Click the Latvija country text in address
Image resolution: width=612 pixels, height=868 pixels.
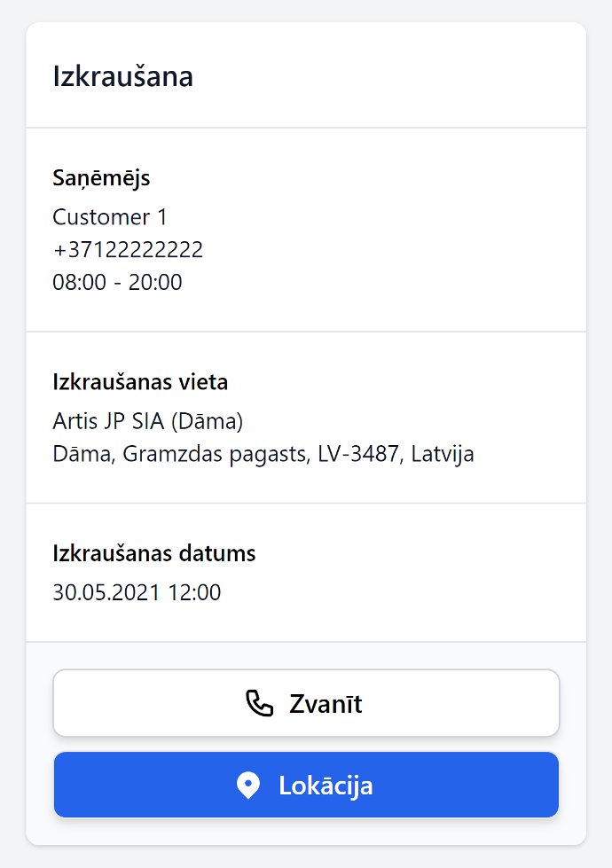click(x=443, y=455)
